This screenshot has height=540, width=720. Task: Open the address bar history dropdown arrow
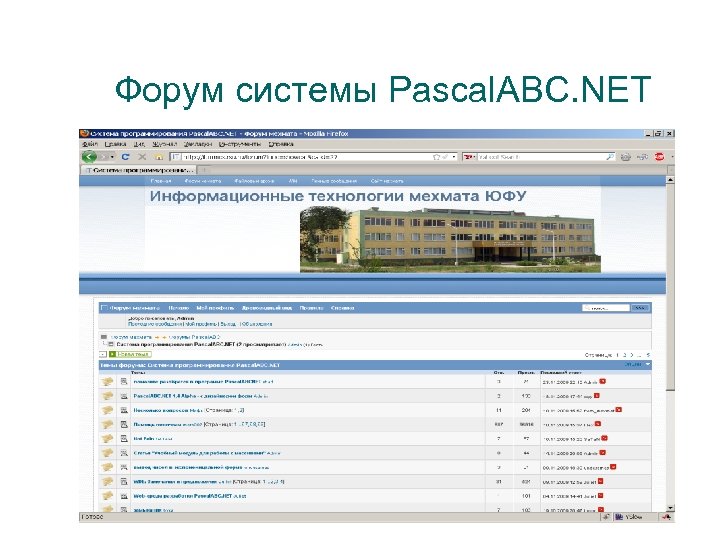(x=454, y=157)
